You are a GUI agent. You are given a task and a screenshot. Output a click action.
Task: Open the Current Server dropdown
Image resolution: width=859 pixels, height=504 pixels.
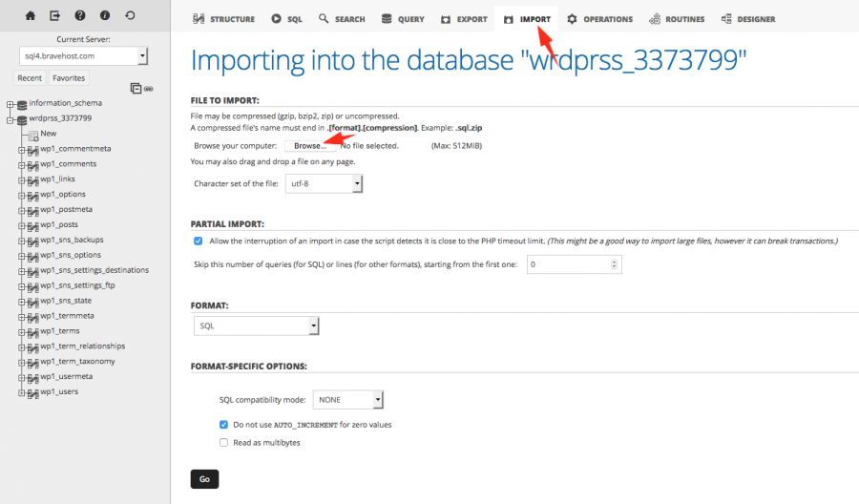[x=83, y=56]
